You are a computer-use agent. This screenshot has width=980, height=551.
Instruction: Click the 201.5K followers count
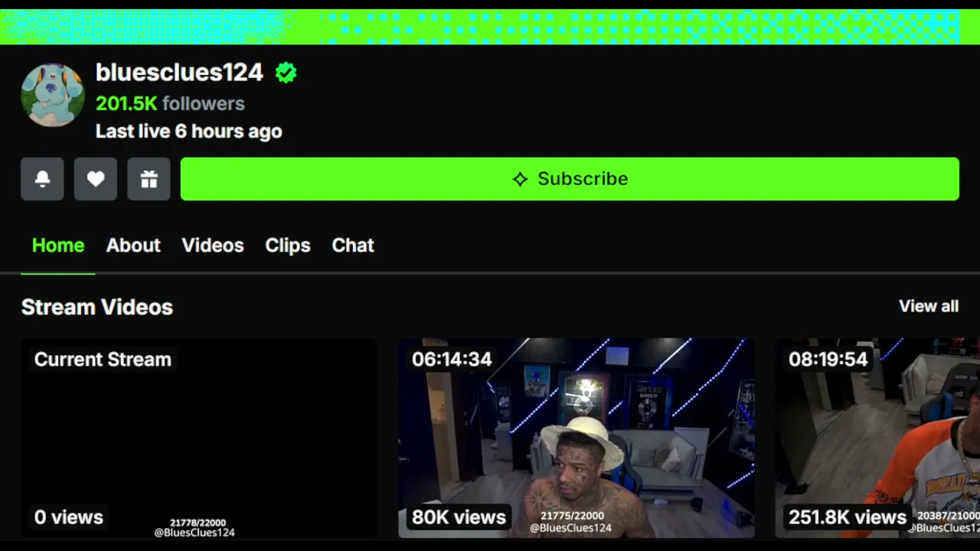[170, 103]
